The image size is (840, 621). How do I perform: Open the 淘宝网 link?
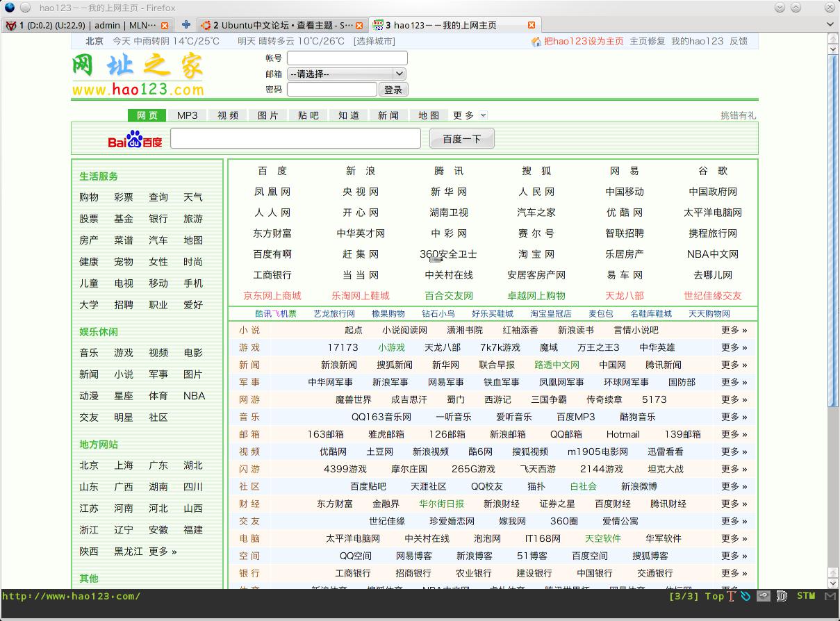pos(536,254)
